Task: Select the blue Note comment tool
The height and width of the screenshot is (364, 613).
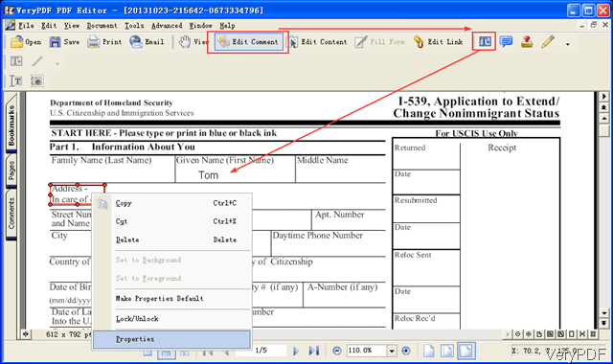Action: (x=506, y=41)
